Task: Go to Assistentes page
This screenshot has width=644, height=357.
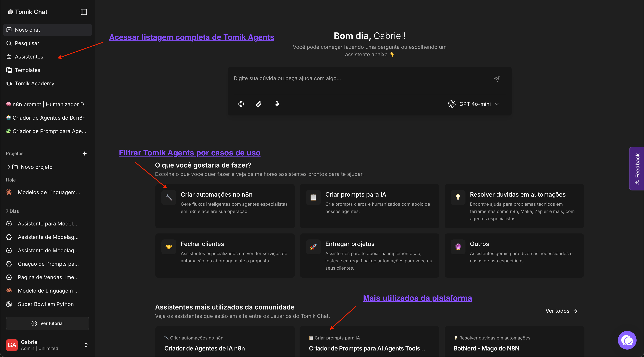Action: pos(48,57)
